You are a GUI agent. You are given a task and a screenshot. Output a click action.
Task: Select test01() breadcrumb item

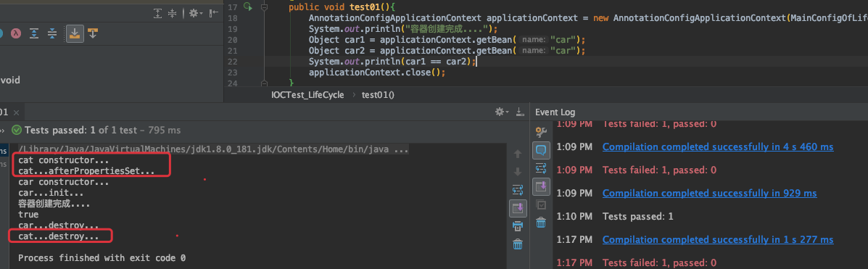point(378,95)
